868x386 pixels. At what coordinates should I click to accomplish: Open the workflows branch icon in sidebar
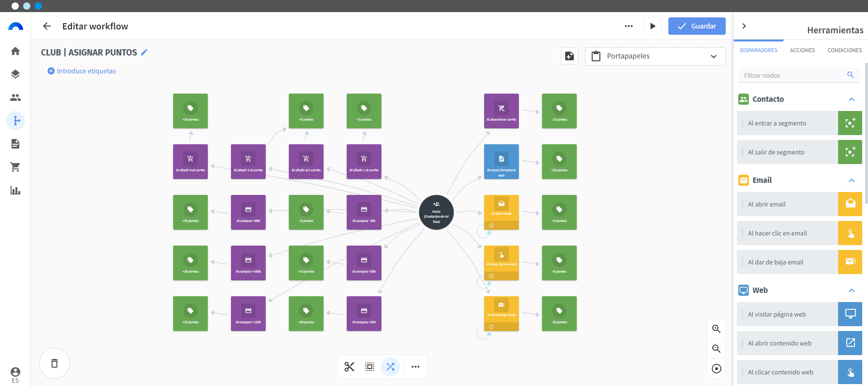click(x=15, y=121)
